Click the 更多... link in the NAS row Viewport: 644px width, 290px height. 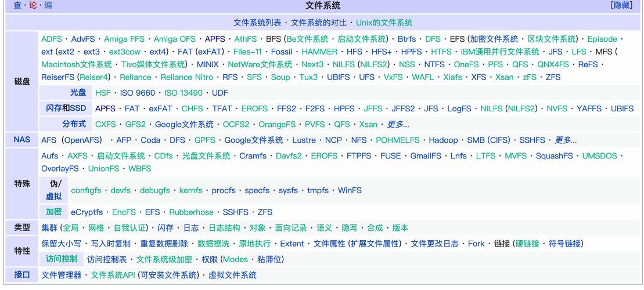566,140
